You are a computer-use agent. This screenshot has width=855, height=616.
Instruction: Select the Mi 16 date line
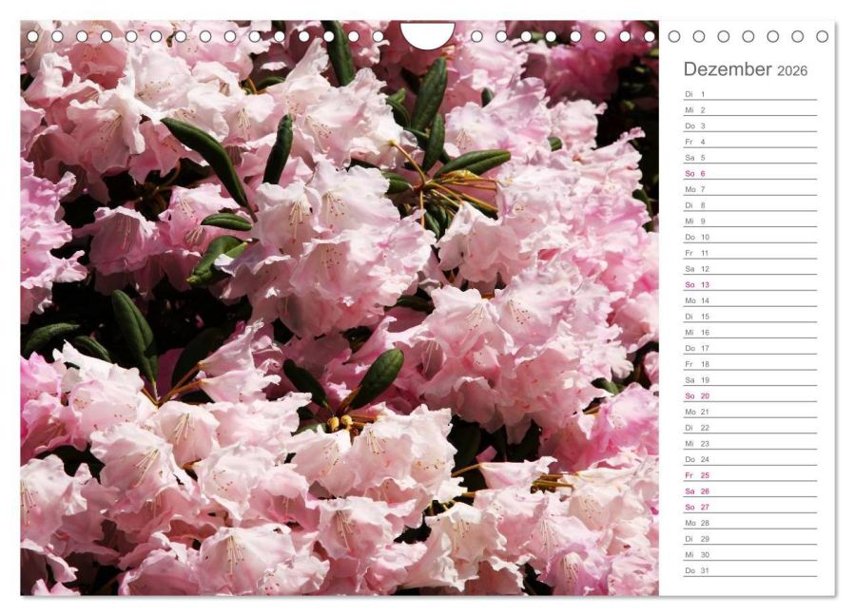point(749,333)
